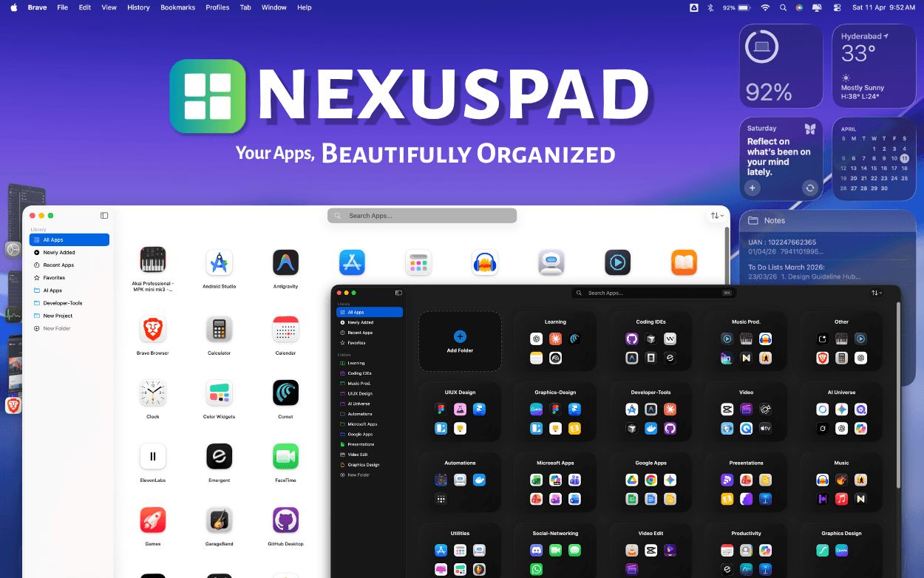Click Apple TV icon in Video folder
This screenshot has height=578, width=924.
[x=765, y=428]
